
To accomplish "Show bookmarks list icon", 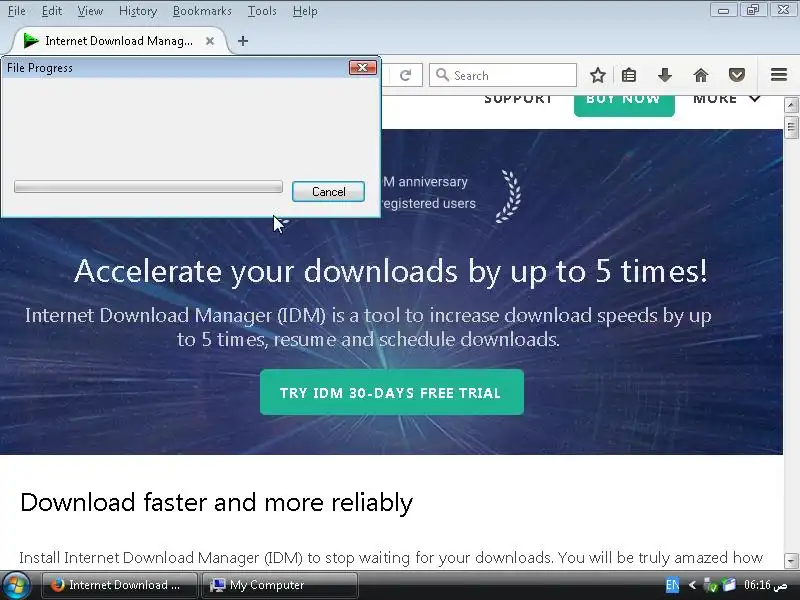I will pyautogui.click(x=629, y=76).
